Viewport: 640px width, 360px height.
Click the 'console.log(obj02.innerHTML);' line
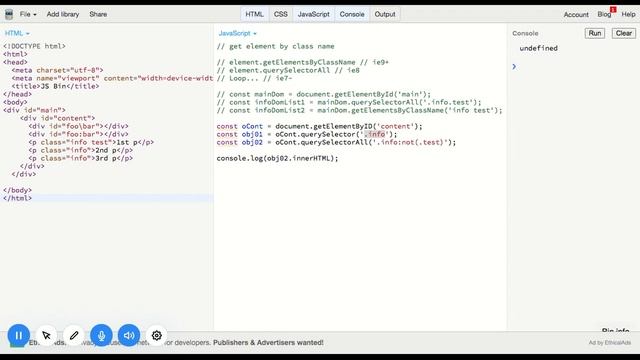click(x=278, y=158)
